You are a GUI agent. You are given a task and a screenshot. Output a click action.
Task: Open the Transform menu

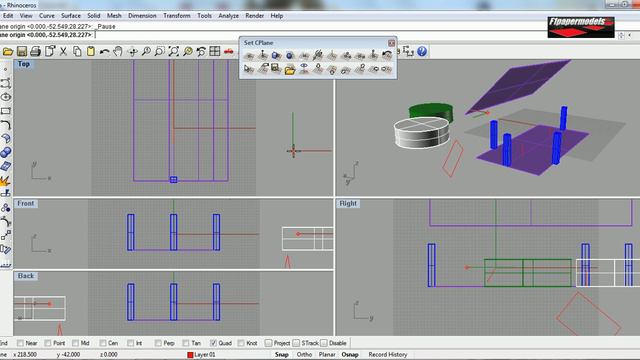tap(177, 16)
